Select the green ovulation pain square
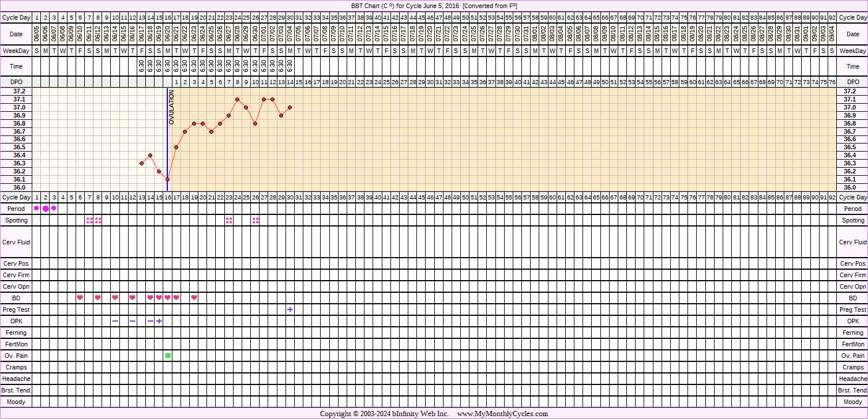 168,356
